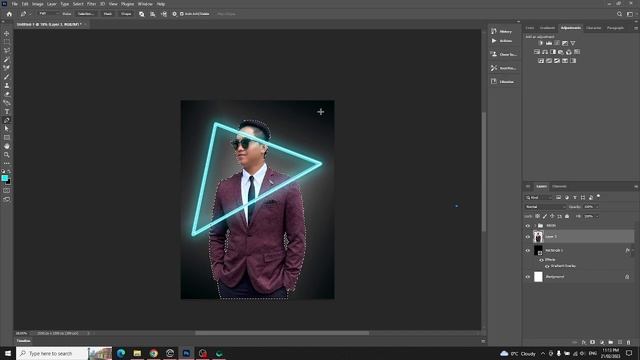
Task: Open the Pen tool preset picker arrow
Action: (30, 14)
